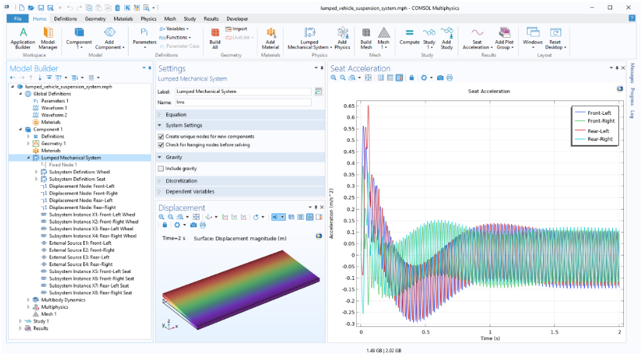644x354 pixels.
Task: Toggle vertical grid lines in Seat Acceleration
Action: pyautogui.click(x=381, y=78)
